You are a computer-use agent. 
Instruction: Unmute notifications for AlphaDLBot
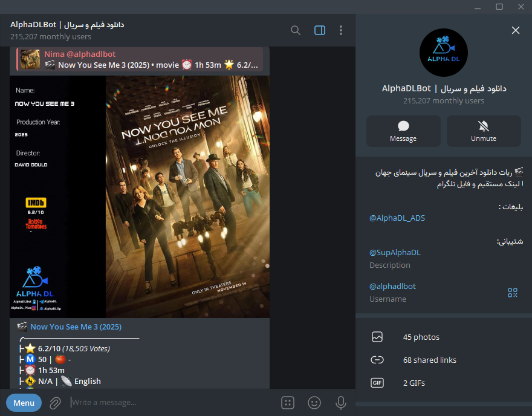pyautogui.click(x=484, y=131)
